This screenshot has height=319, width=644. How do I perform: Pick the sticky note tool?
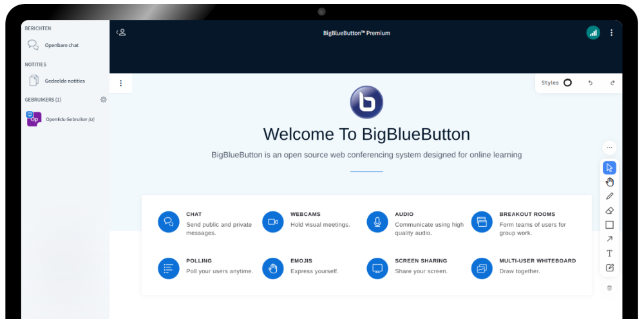pyautogui.click(x=609, y=267)
